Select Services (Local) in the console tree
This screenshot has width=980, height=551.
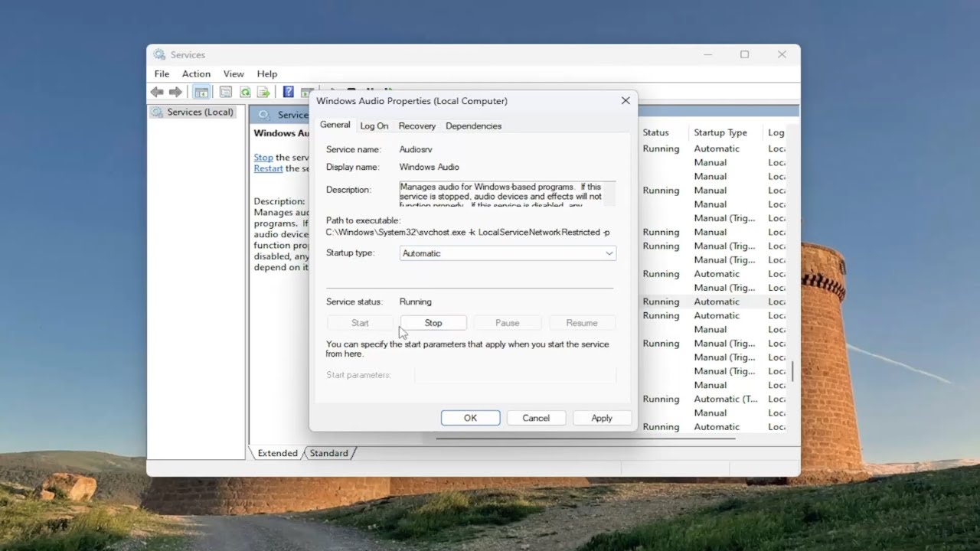point(192,112)
